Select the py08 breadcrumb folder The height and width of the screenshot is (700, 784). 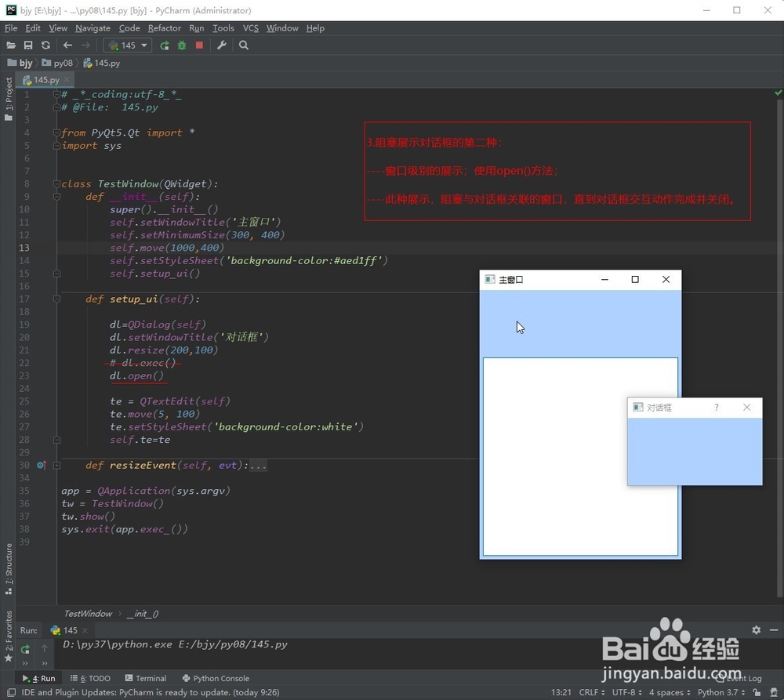(x=57, y=63)
